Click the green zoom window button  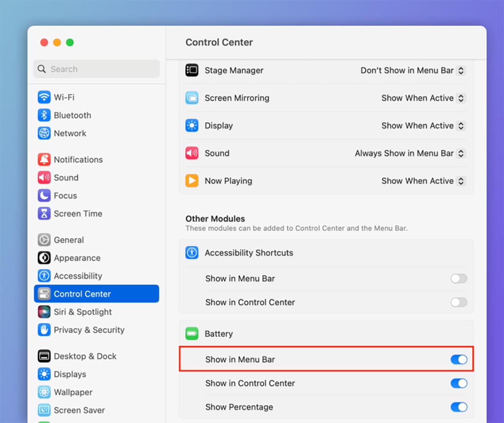[x=70, y=42]
